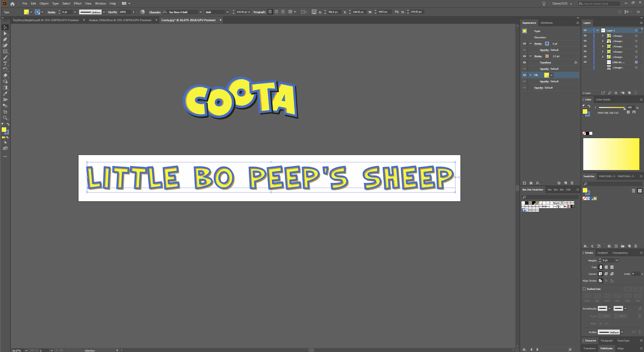Image resolution: width=644 pixels, height=352 pixels.
Task: Select the Type tool in toolbar
Action: (x=5, y=63)
